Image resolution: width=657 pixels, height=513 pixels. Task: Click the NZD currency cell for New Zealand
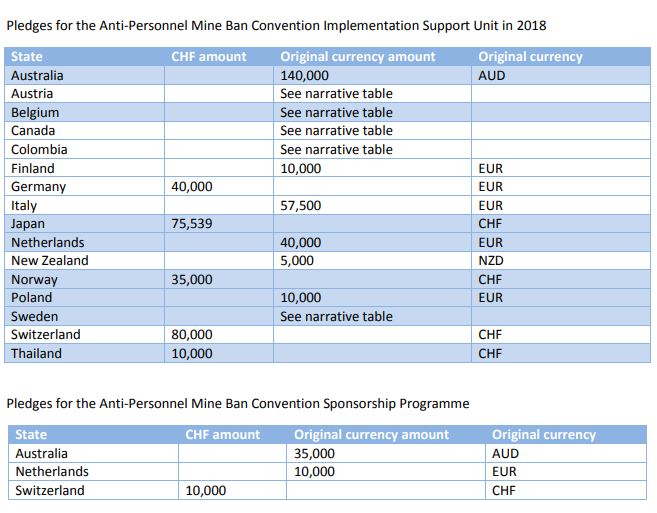492,261
